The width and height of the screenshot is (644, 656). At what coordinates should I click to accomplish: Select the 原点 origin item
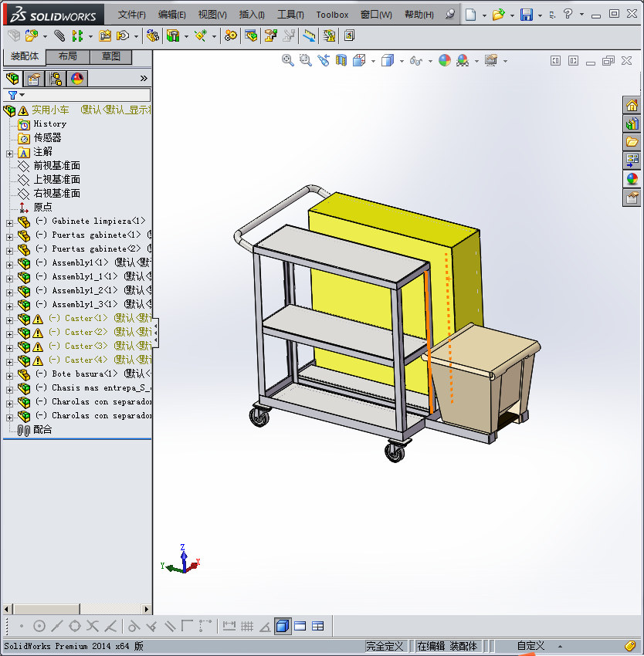[x=42, y=207]
